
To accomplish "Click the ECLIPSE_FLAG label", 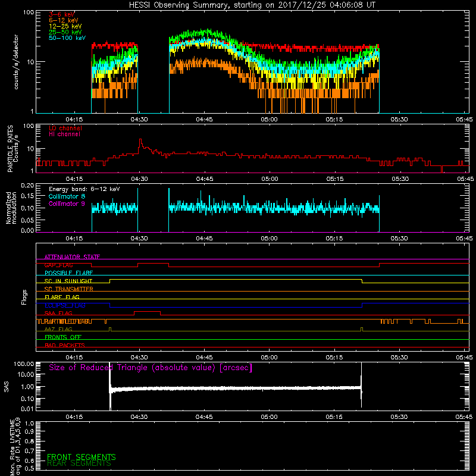I will [x=65, y=305].
